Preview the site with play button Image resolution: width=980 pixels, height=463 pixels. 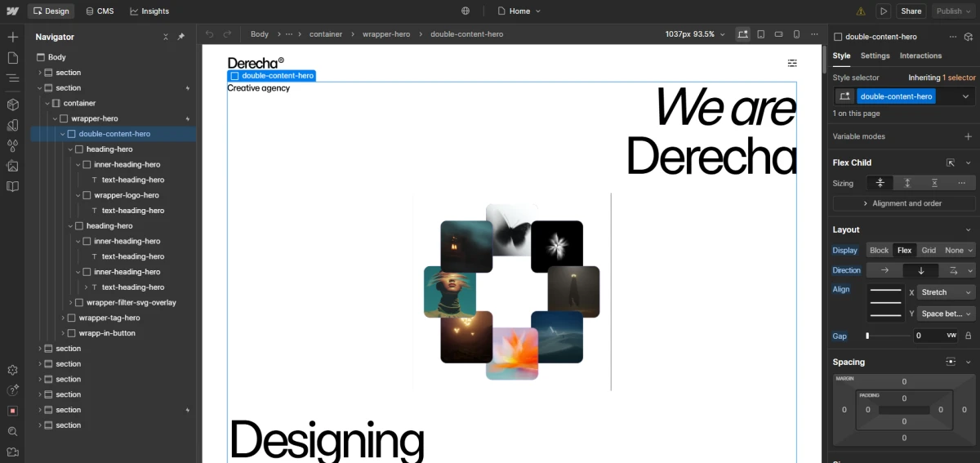coord(883,11)
